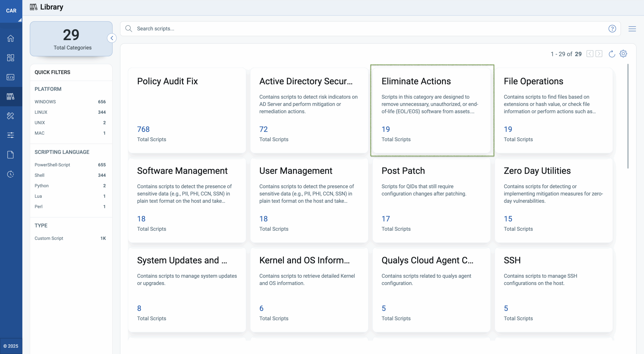Collapse the filters panel with chevron
644x354 pixels.
112,38
